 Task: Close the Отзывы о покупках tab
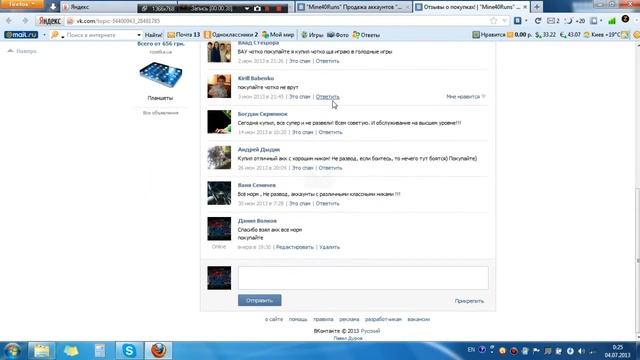(525, 7)
